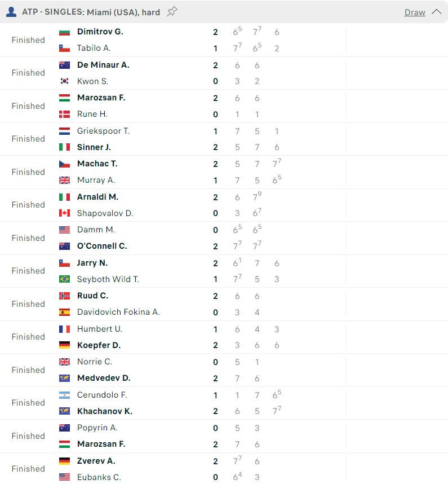
Task: Click Brazil flag beside Seyboth Wild T.
Action: [64, 279]
